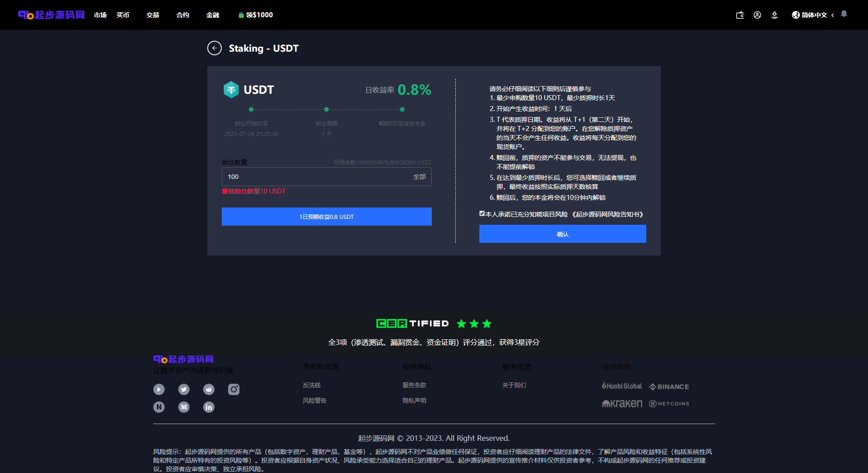The height and width of the screenshot is (473, 868).
Task: Click the 可用余额 available balance text
Action: 383,162
